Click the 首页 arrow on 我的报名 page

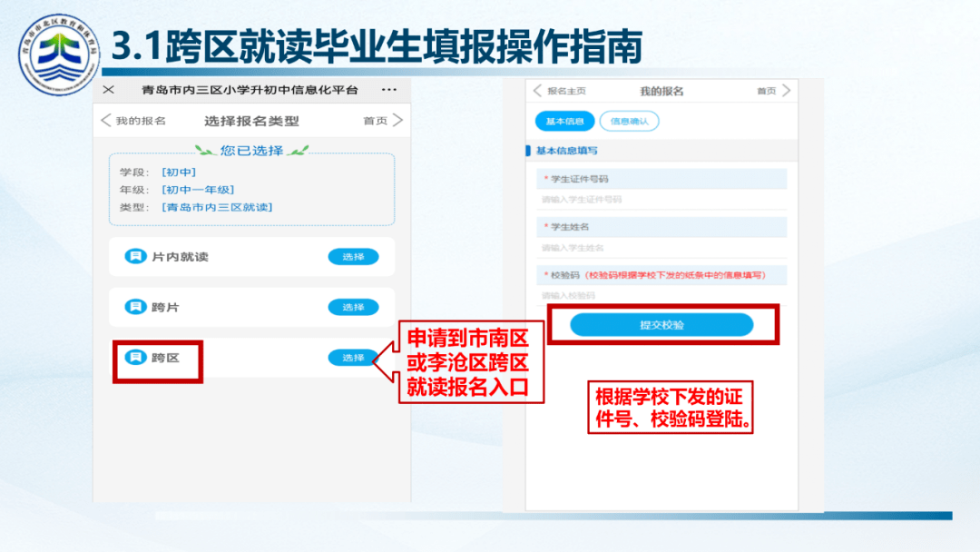786,91
